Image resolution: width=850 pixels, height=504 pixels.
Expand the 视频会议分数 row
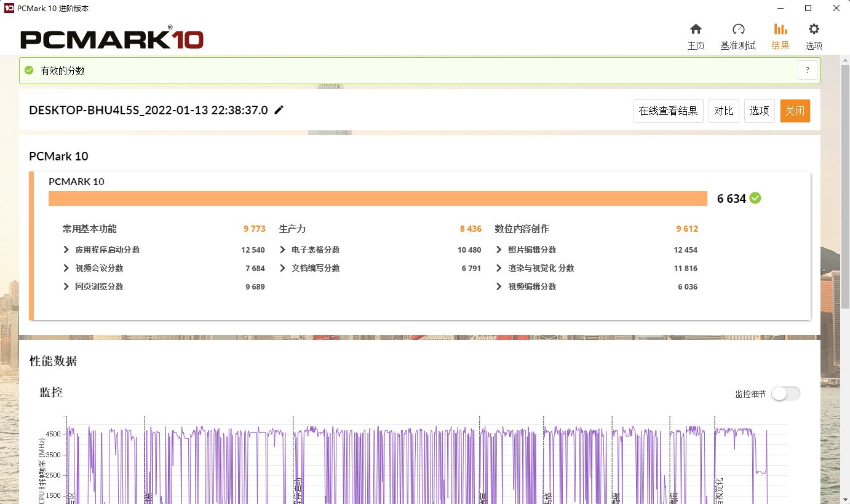(66, 269)
